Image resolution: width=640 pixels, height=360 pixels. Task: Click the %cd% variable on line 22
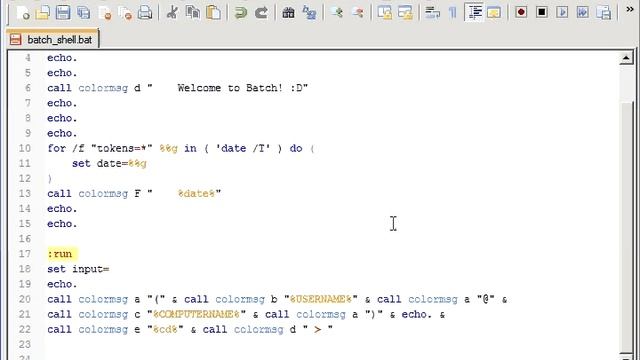[x=165, y=329]
